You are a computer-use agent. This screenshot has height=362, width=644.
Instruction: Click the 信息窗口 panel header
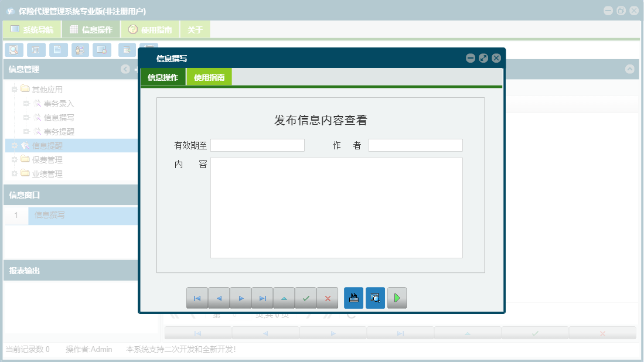(71, 195)
